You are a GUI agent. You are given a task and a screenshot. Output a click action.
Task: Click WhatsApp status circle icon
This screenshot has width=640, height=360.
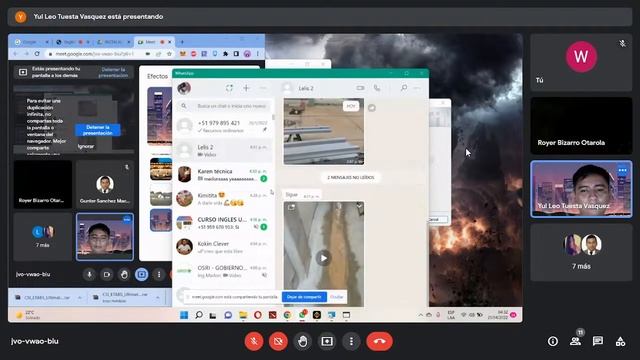229,88
